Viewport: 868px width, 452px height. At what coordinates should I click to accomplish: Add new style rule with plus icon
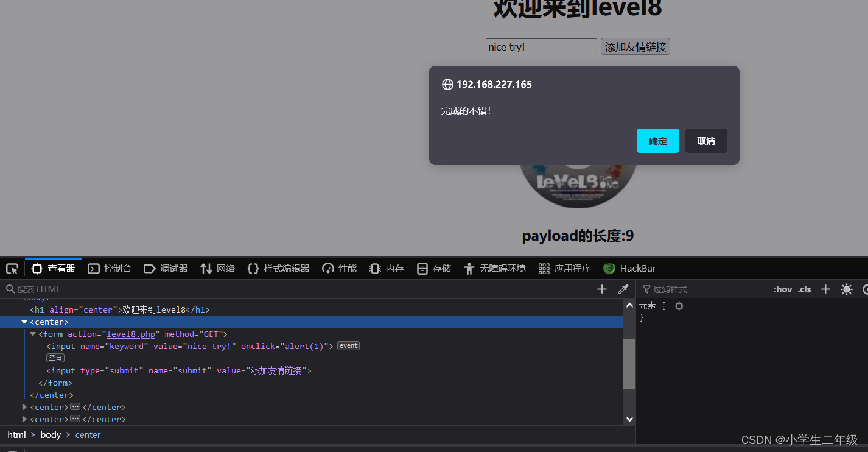tap(825, 289)
